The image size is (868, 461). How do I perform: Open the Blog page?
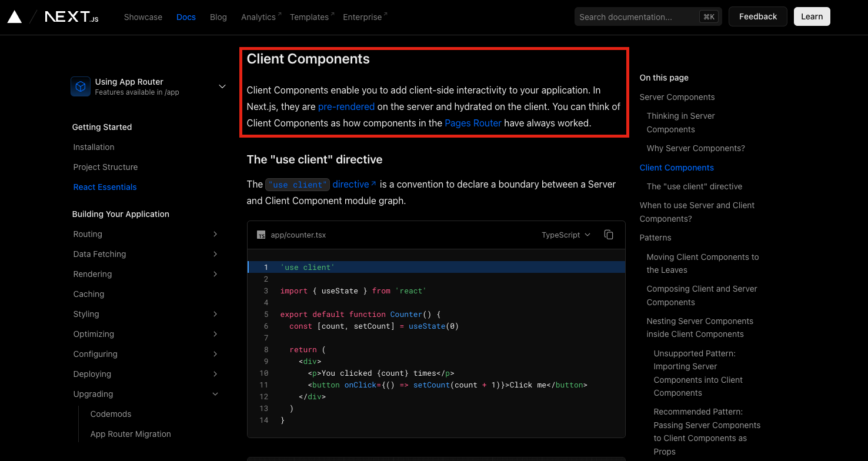click(x=218, y=16)
